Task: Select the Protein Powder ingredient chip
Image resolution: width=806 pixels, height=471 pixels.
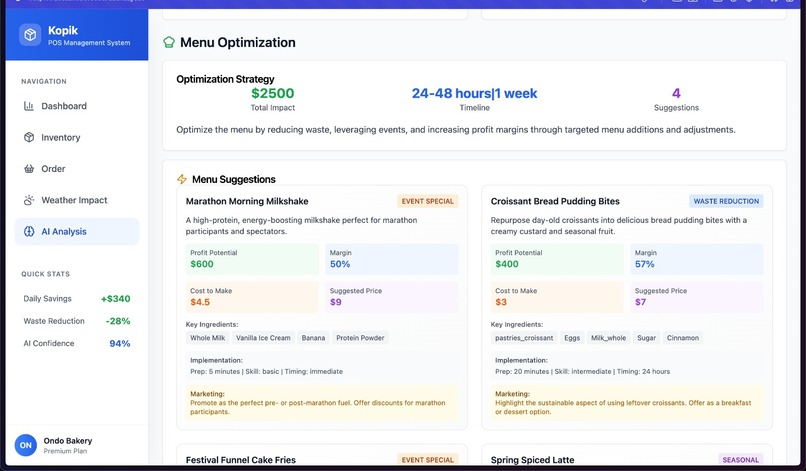Action: (x=360, y=338)
